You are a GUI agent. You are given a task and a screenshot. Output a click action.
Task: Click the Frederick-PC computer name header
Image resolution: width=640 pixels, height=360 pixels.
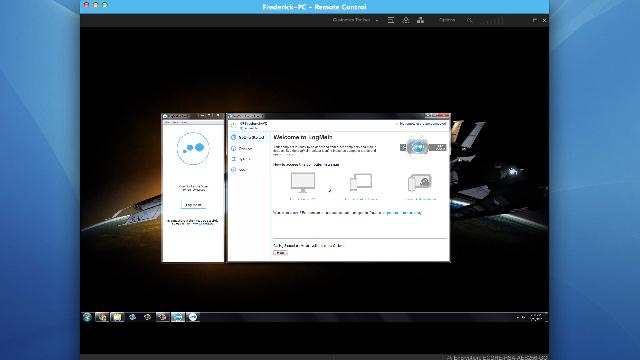point(253,123)
